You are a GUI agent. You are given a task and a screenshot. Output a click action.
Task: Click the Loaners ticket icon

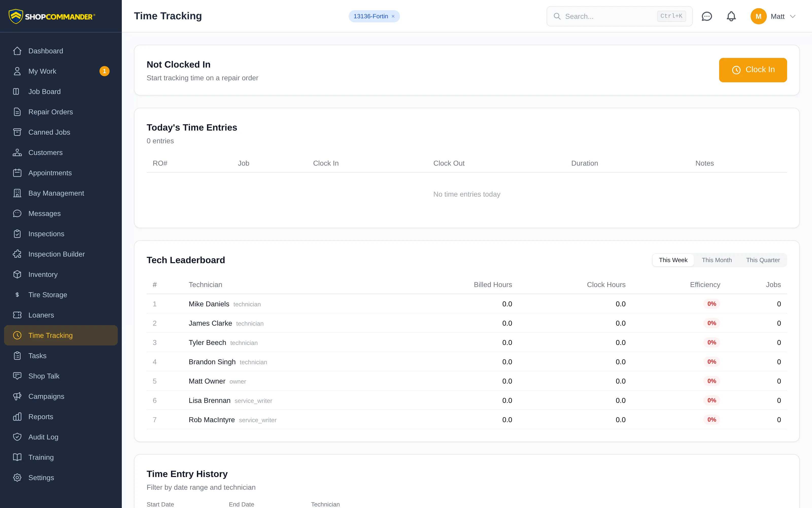click(x=17, y=315)
